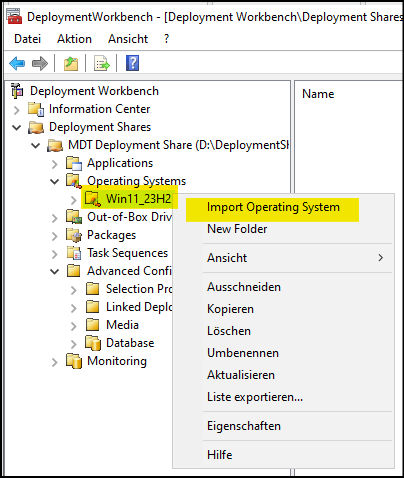
Task: Click the Up one level folder icon
Action: click(x=71, y=63)
